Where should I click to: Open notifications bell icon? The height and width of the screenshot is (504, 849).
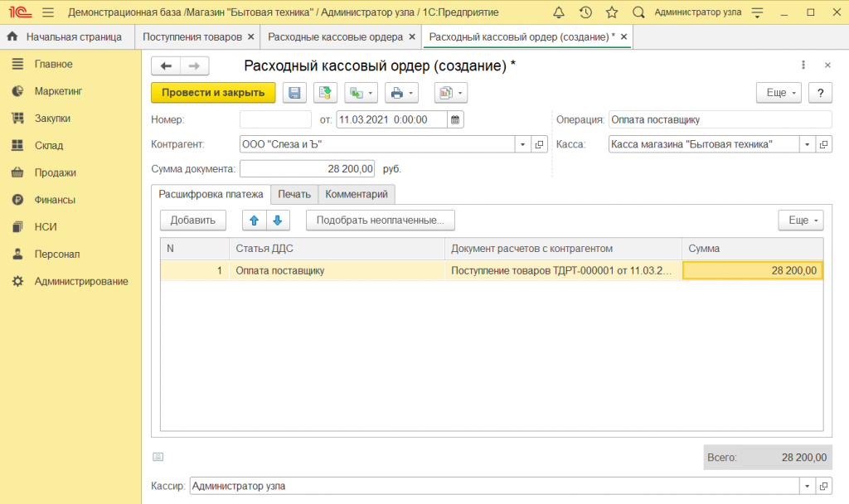click(558, 12)
